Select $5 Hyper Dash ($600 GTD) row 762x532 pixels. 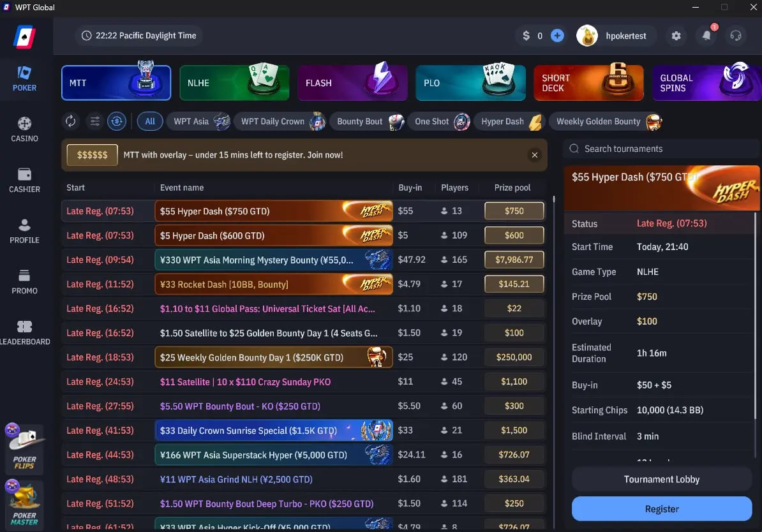[303, 235]
